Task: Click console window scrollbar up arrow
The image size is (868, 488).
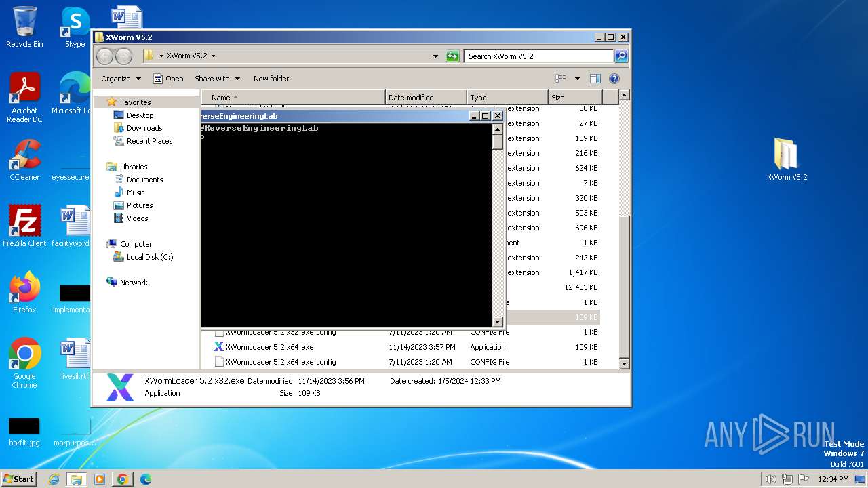Action: pyautogui.click(x=498, y=129)
